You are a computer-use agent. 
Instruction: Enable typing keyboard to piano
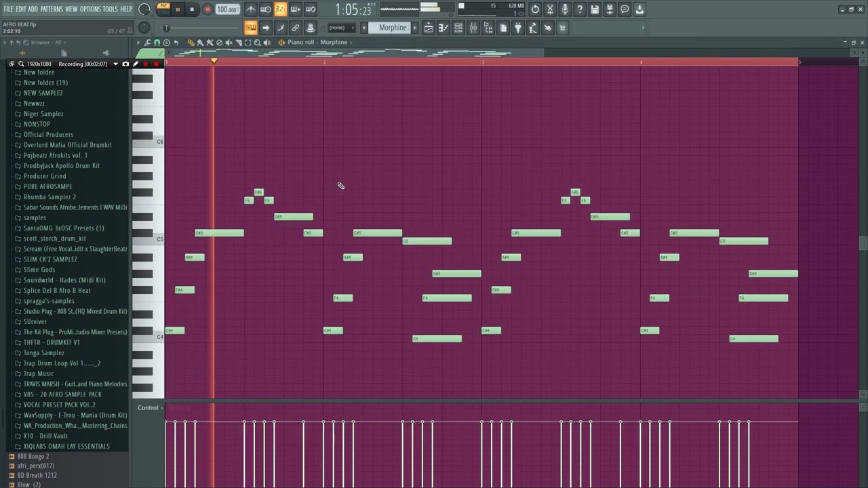point(251,28)
